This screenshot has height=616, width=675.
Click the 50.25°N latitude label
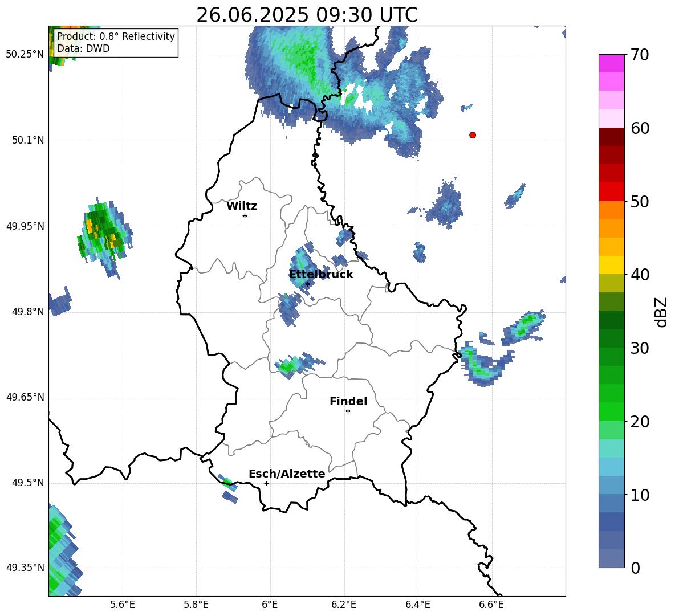click(x=25, y=54)
